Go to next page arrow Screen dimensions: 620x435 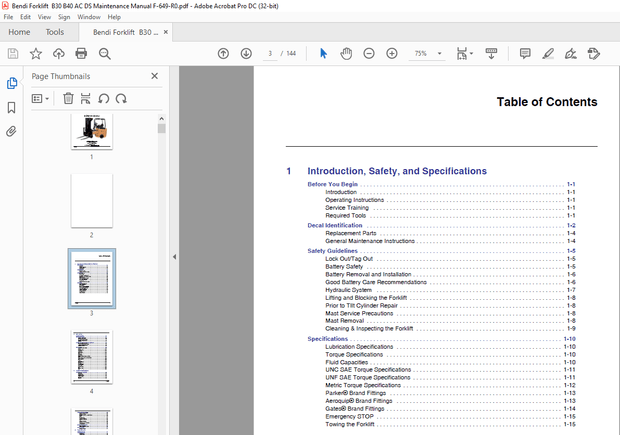[246, 53]
